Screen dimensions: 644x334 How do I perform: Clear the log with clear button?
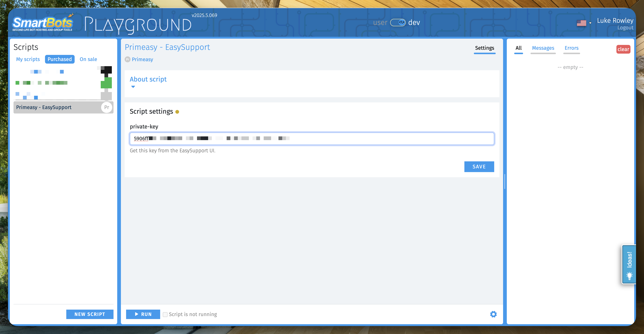coord(623,49)
